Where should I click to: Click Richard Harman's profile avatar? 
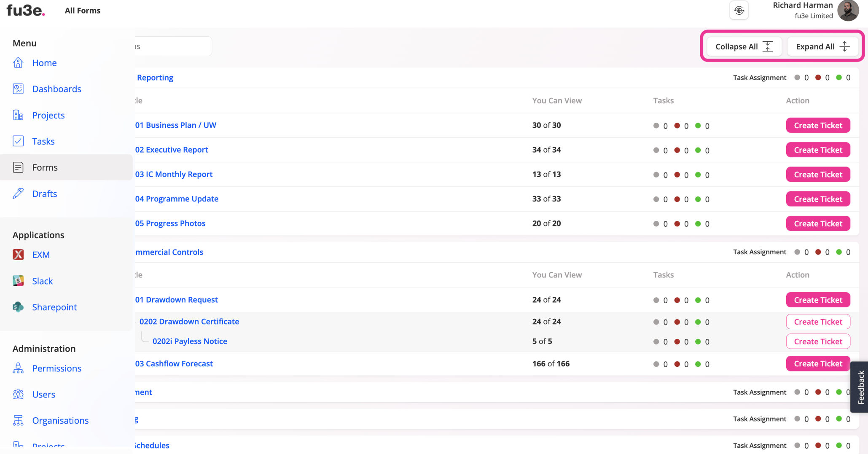[x=847, y=11]
